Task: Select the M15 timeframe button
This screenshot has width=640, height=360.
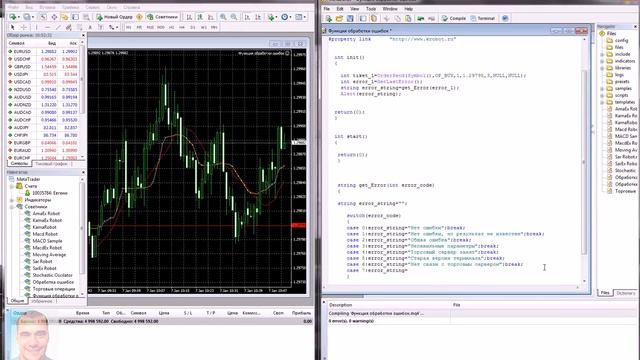Action: [x=150, y=27]
